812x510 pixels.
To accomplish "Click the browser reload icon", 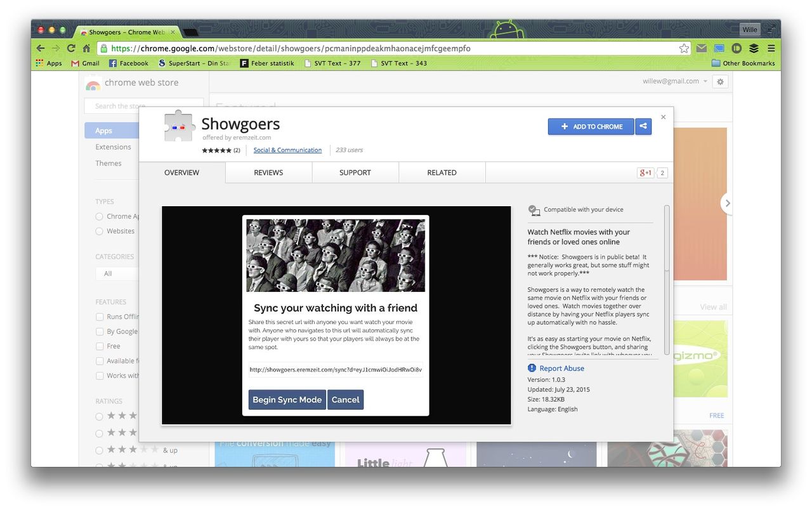I will tap(71, 48).
